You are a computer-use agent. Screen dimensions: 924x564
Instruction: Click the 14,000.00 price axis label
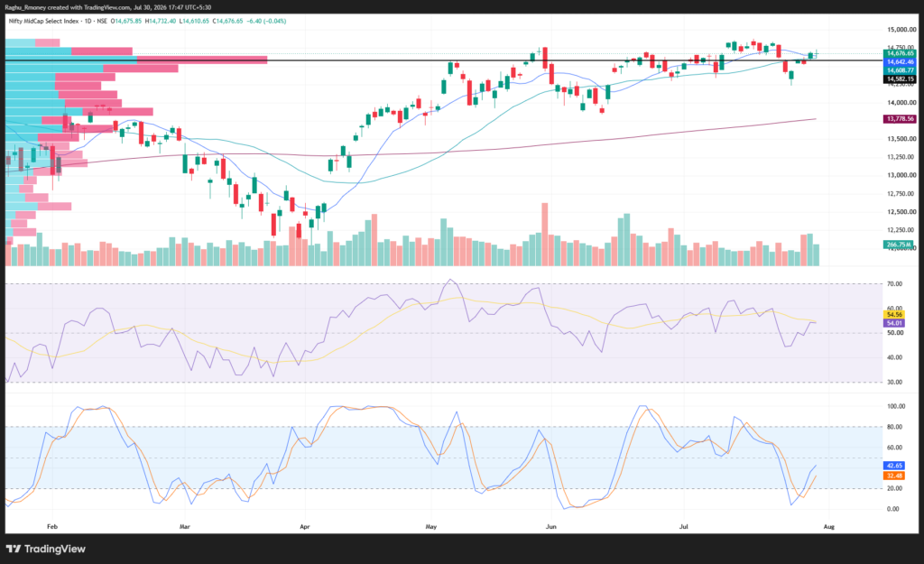point(901,103)
